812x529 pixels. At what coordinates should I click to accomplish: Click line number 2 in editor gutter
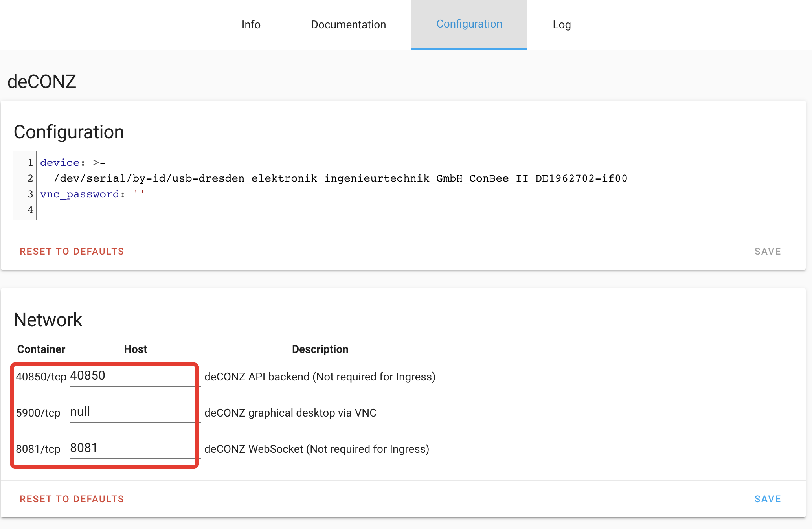tap(30, 178)
